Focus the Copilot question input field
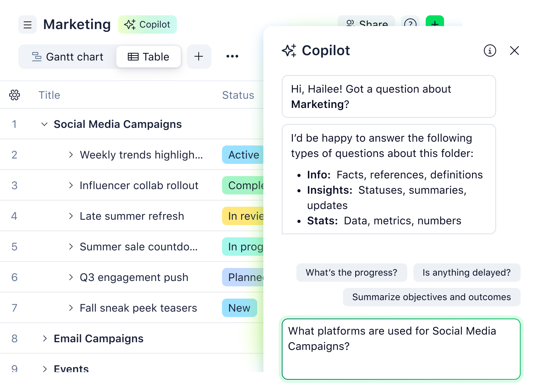The image size is (539, 392). click(401, 349)
